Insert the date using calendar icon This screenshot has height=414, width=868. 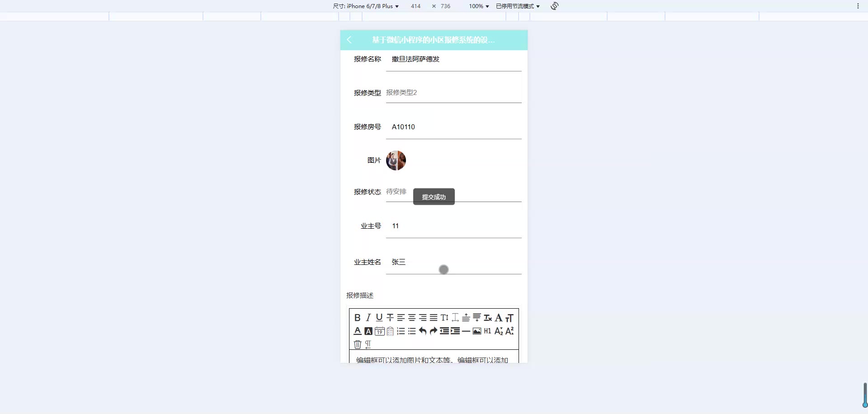point(379,331)
